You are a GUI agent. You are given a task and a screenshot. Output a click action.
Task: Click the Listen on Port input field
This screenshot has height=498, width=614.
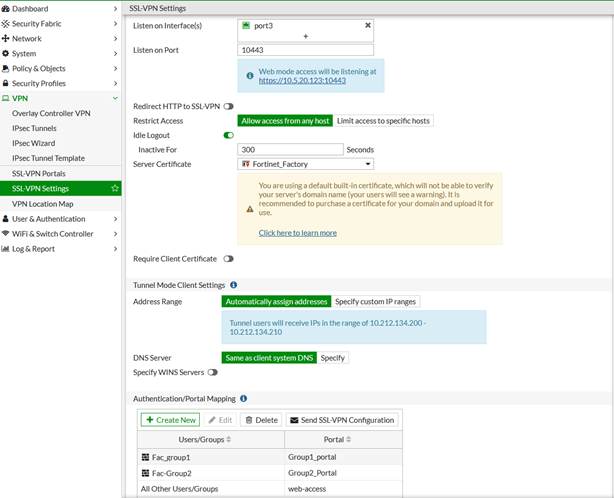(x=305, y=50)
